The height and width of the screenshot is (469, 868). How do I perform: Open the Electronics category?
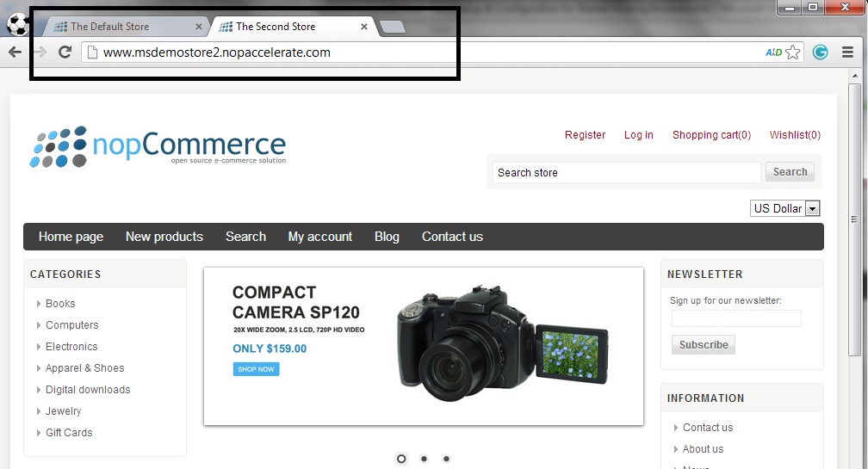pos(71,347)
